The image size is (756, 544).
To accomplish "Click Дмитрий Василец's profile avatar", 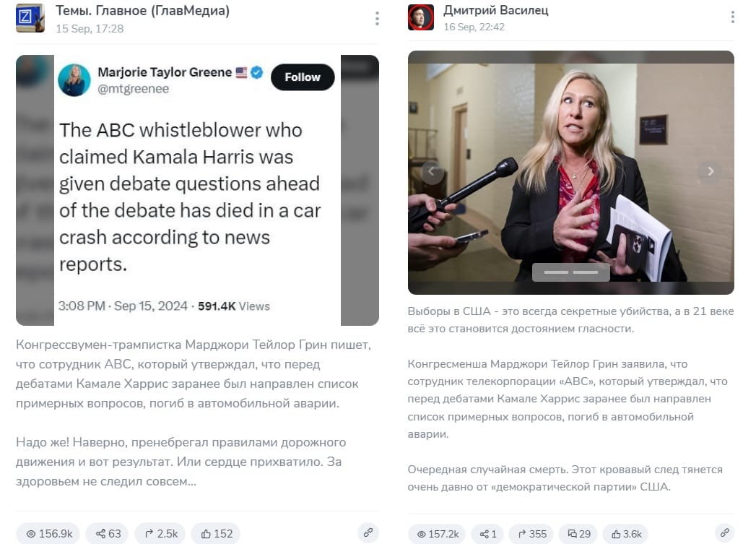I will click(x=420, y=17).
